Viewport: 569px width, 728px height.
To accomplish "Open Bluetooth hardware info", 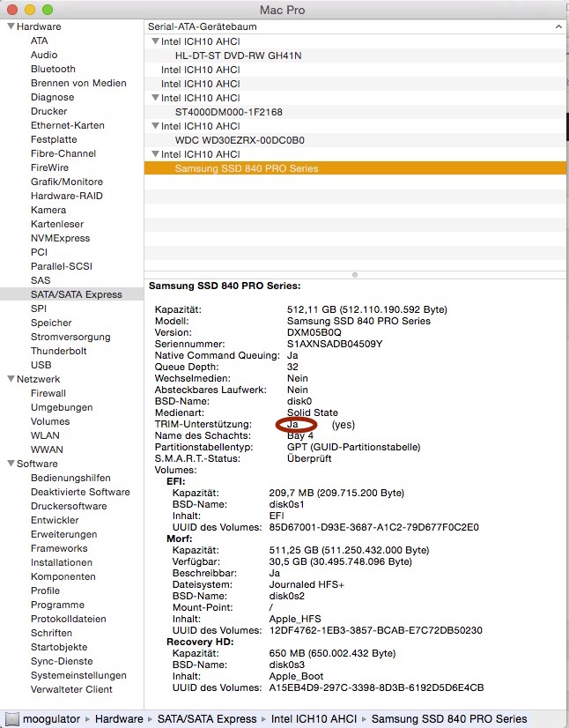I will [53, 69].
